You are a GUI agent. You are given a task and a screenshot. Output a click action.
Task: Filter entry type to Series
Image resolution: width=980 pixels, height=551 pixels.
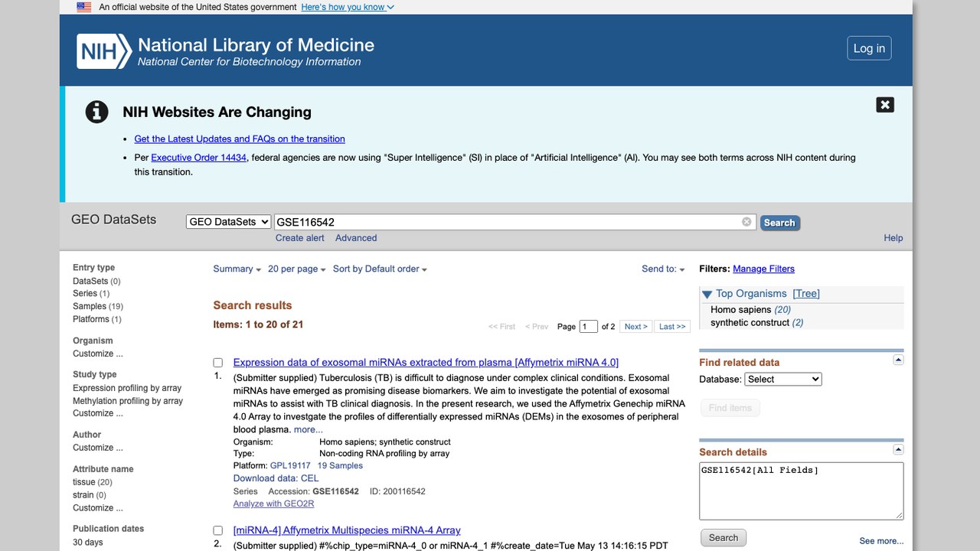click(x=85, y=294)
